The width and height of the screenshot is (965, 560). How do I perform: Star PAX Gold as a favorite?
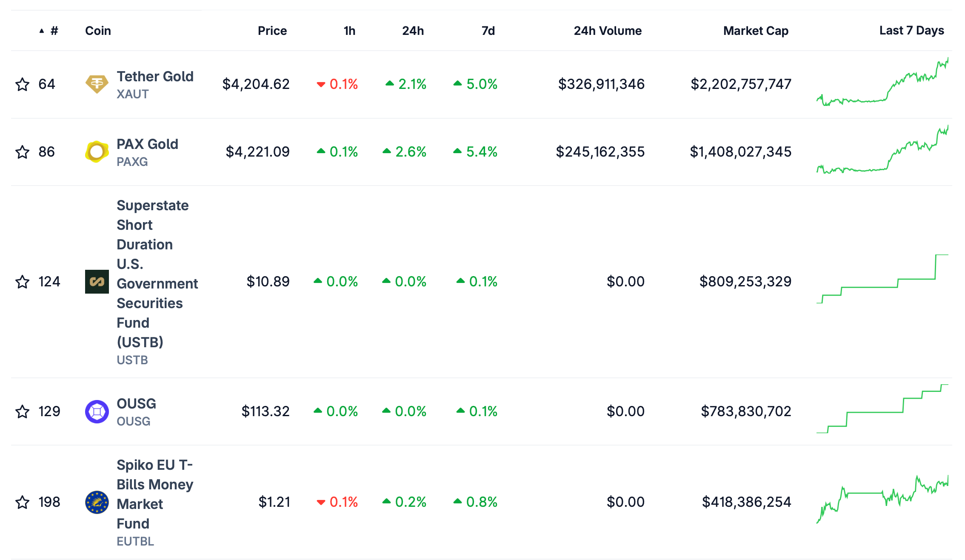[23, 152]
